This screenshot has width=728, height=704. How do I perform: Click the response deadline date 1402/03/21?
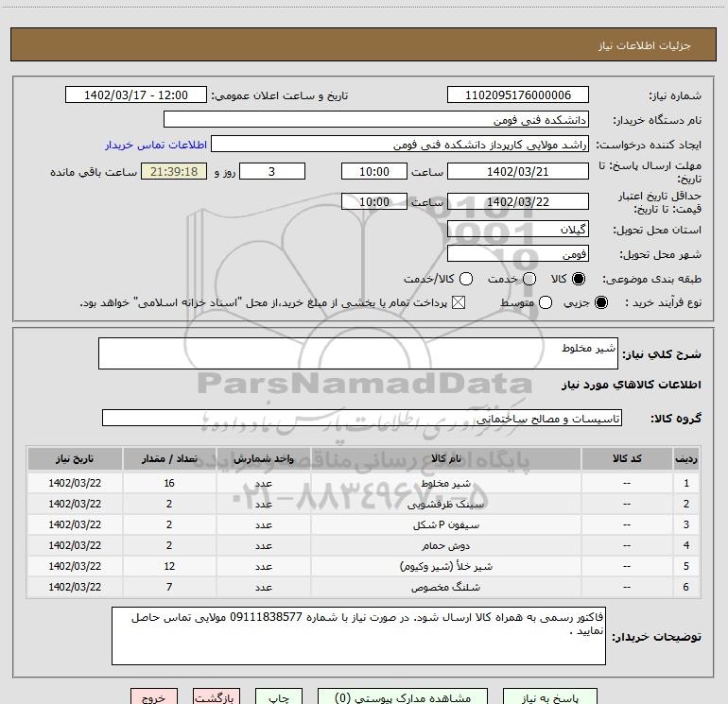point(518,171)
